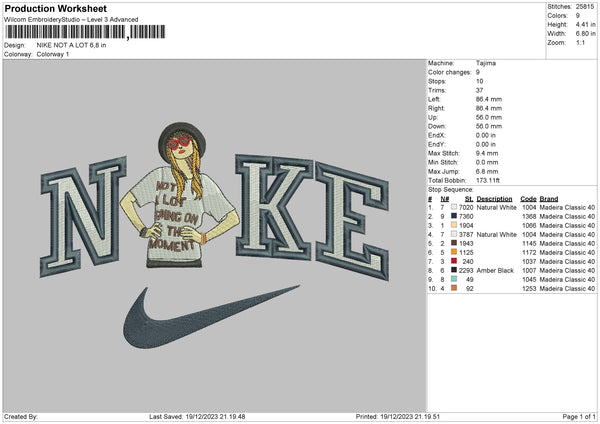This screenshot has height=424, width=600.
Task: Click the Up value '56.0 mm'
Action: click(x=489, y=117)
